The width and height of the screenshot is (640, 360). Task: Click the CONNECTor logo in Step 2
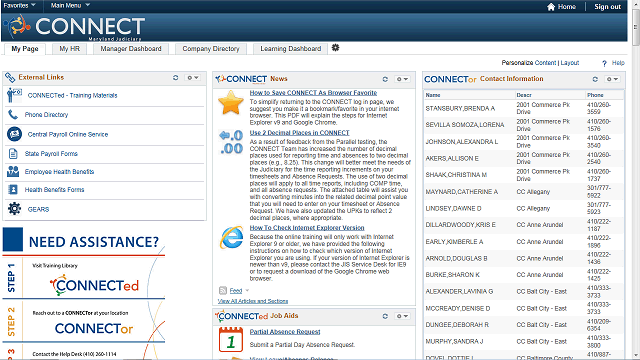[94, 329]
